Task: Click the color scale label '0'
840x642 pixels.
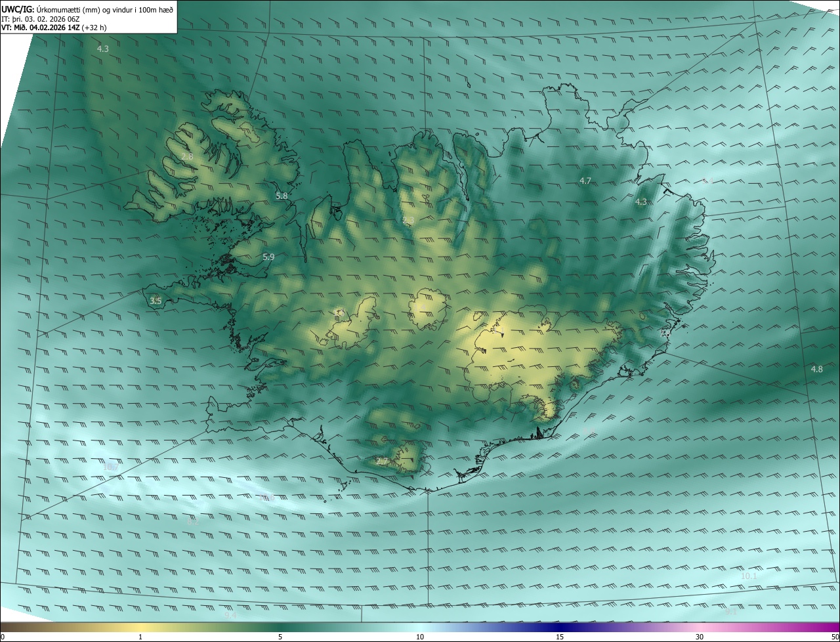Action: pyautogui.click(x=3, y=637)
